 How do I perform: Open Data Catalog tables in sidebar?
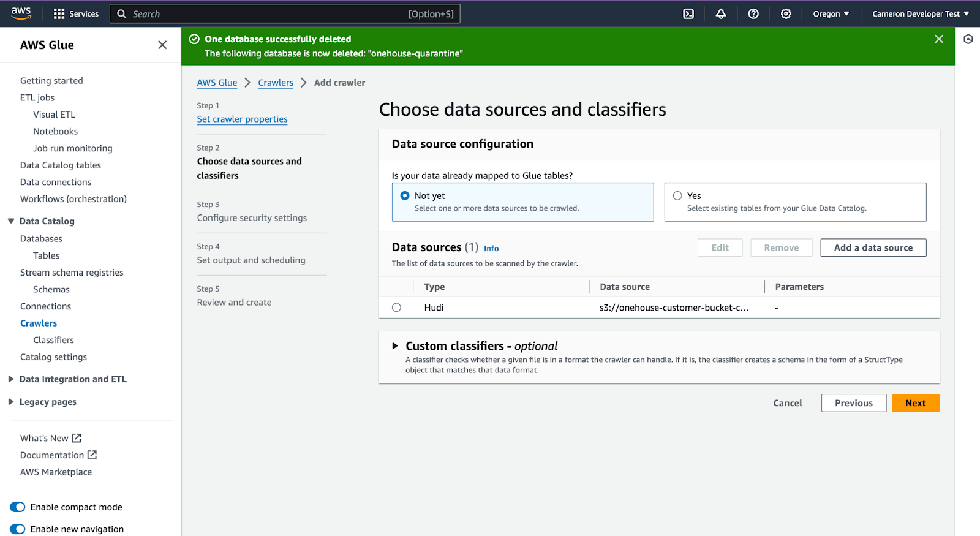pyautogui.click(x=61, y=165)
